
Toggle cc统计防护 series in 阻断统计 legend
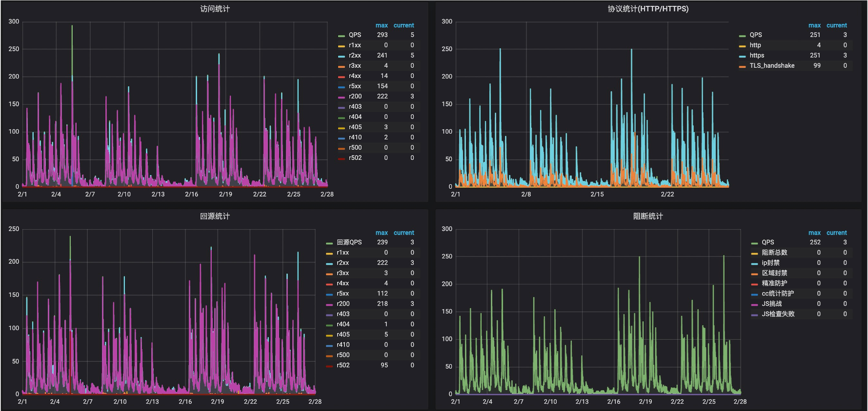(x=778, y=294)
